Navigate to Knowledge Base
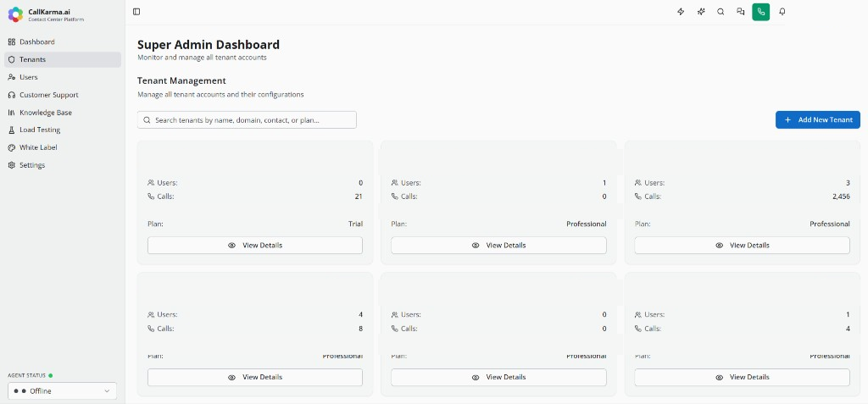Viewport: 868px width, 404px height. 63,113
